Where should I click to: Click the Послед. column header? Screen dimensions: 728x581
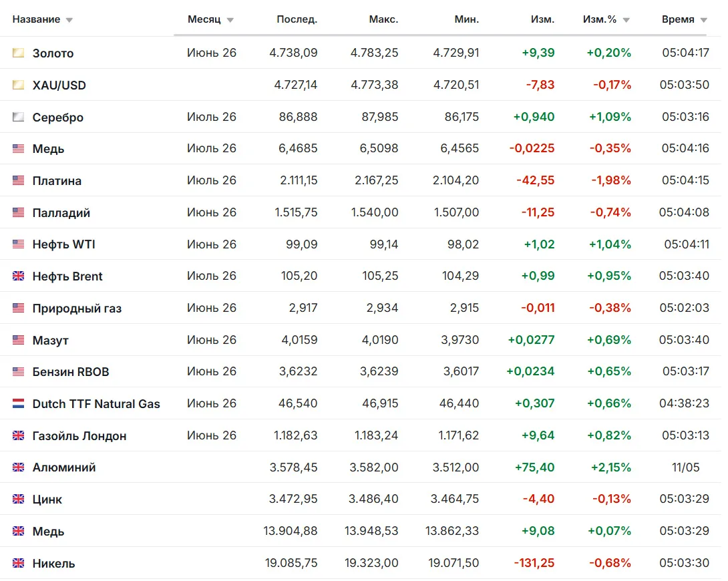[x=297, y=19]
